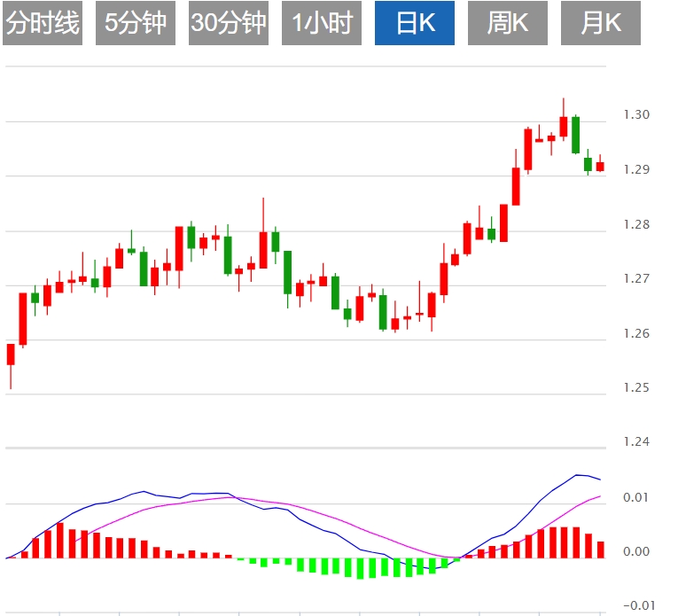Screen dimensions: 678x616
Task: Click the first candlestick near 1.25
Action: (x=11, y=355)
